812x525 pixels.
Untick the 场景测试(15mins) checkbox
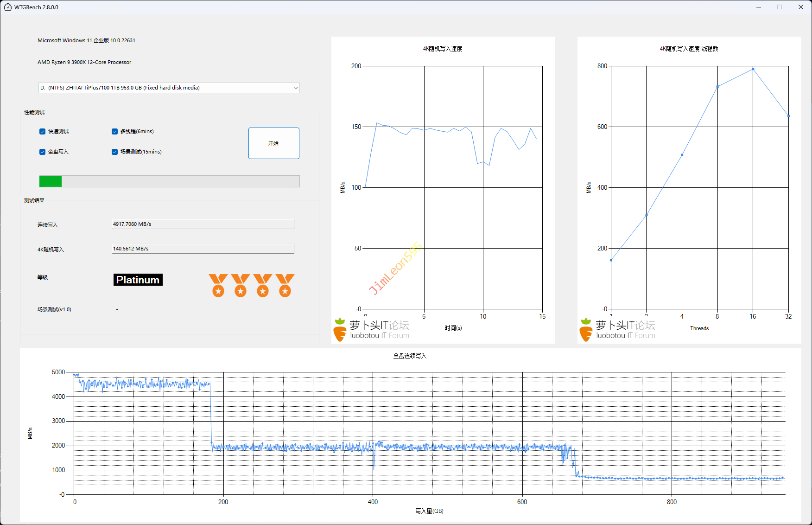pyautogui.click(x=115, y=152)
